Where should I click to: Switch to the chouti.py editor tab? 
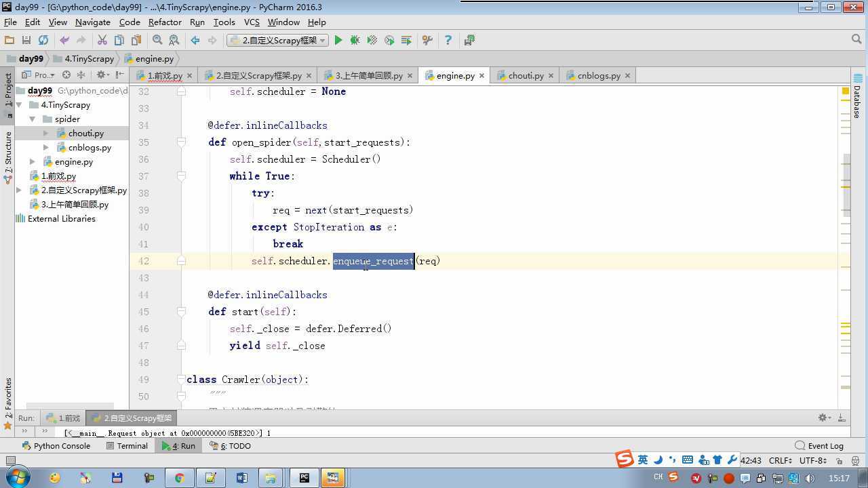pyautogui.click(x=524, y=75)
